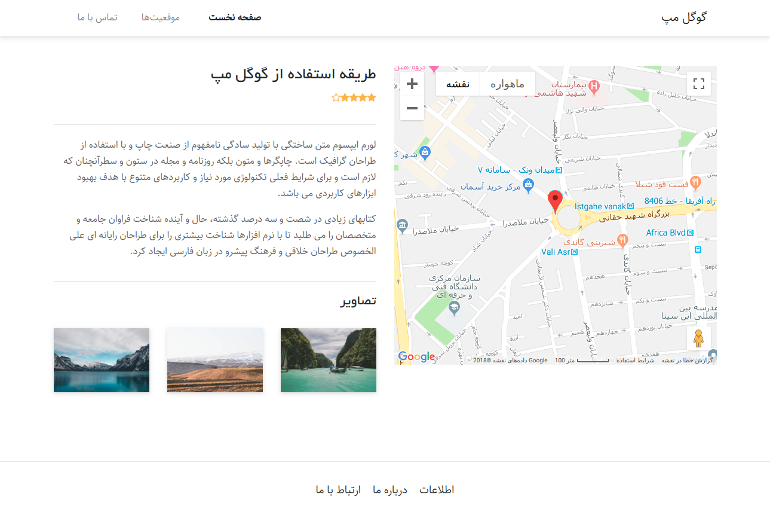
Task: Open موقعیت‌ها in the navbar
Action: (x=161, y=17)
